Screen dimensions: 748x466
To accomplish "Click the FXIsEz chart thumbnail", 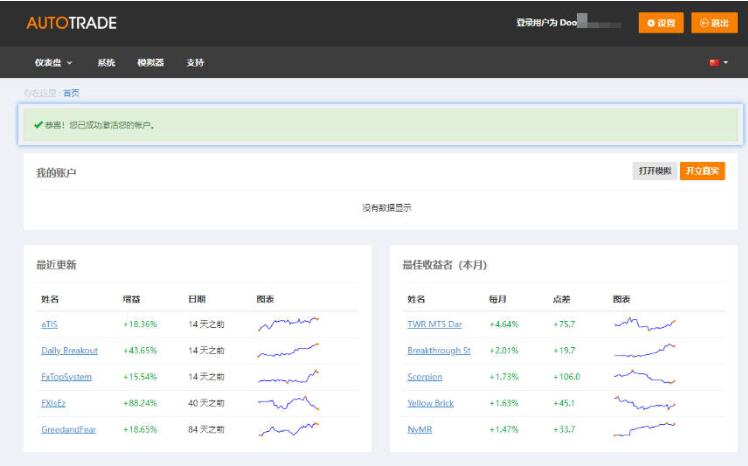I will [x=288, y=403].
